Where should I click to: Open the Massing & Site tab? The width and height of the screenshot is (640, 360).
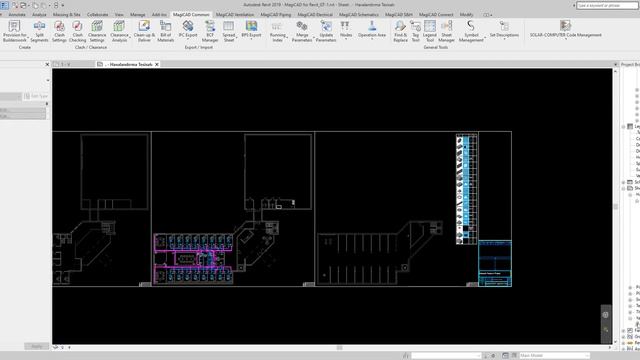(x=67, y=15)
